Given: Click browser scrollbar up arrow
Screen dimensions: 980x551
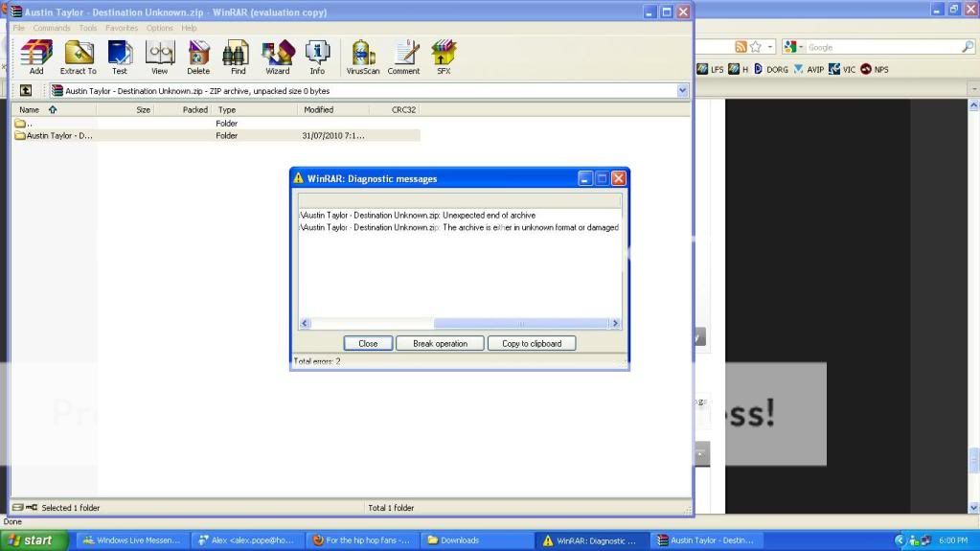Looking at the screenshot, I should [x=973, y=105].
